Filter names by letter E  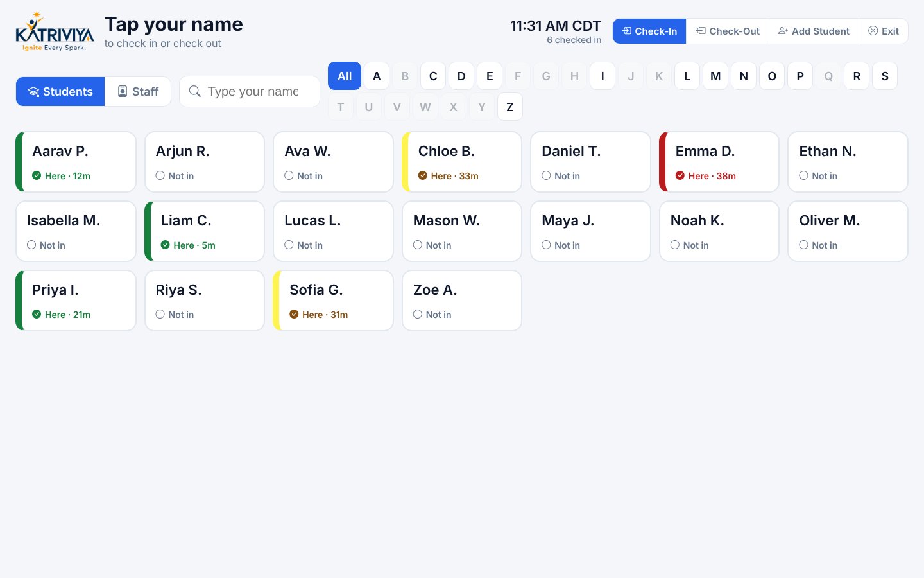tap(490, 76)
